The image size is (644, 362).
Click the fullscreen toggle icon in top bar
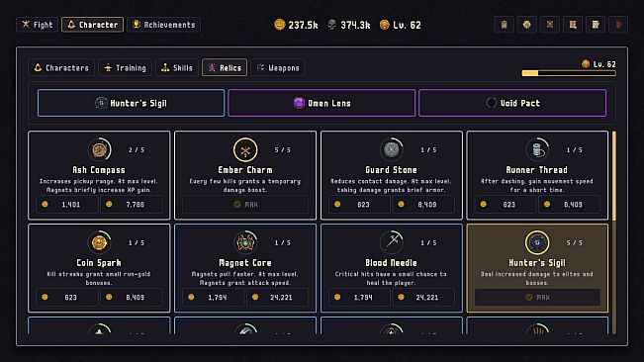(x=550, y=25)
